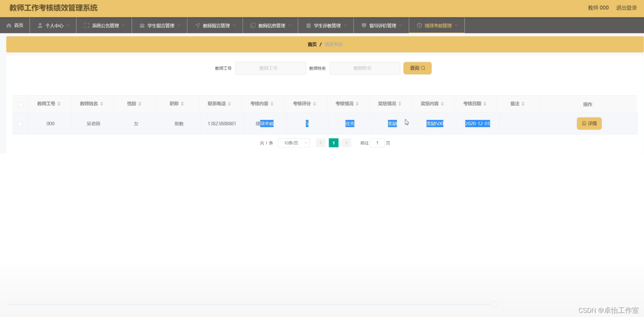Sort by 教师工号 column arrows
The width and height of the screenshot is (644, 317).
59,104
